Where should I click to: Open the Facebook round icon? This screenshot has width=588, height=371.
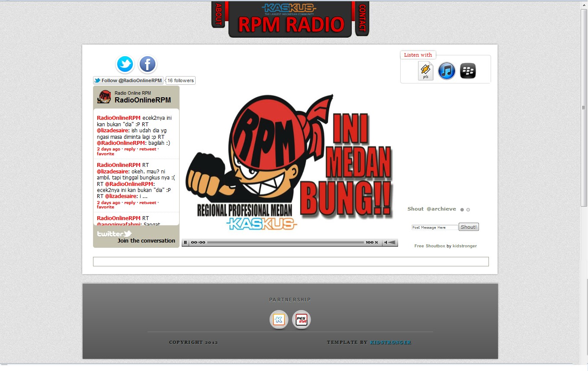(x=147, y=64)
